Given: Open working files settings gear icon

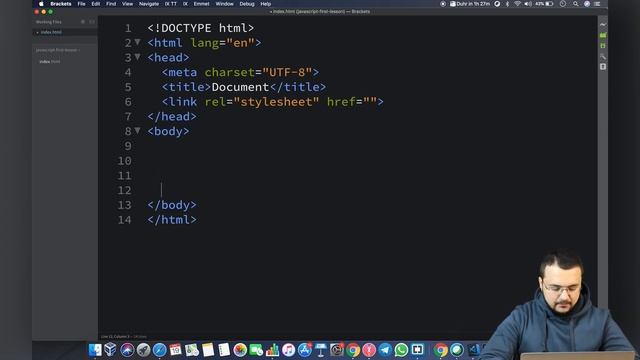Looking at the screenshot, I should [83, 22].
